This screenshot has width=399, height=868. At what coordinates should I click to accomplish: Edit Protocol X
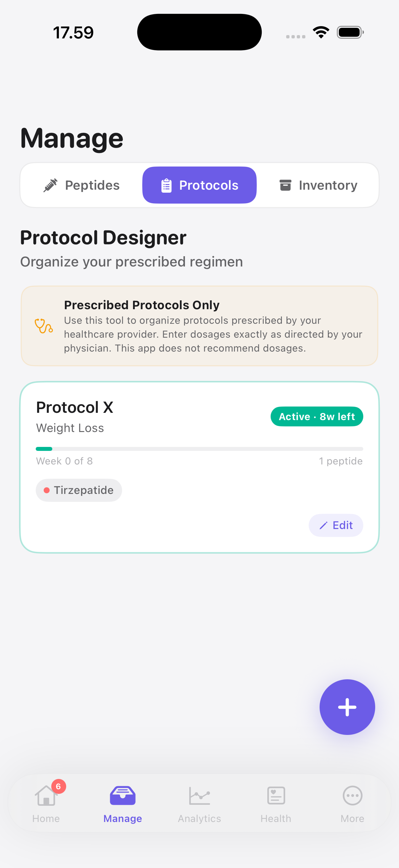[336, 525]
